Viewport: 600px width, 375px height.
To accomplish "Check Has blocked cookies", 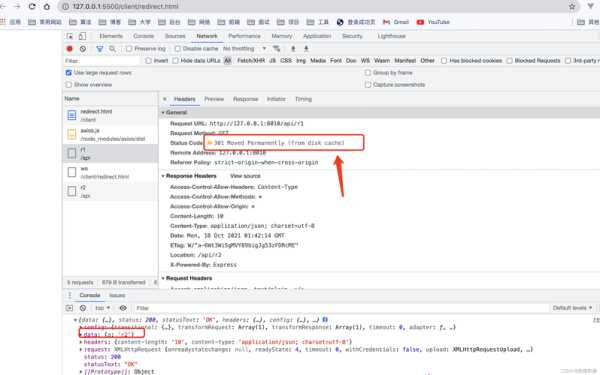I will [x=444, y=61].
